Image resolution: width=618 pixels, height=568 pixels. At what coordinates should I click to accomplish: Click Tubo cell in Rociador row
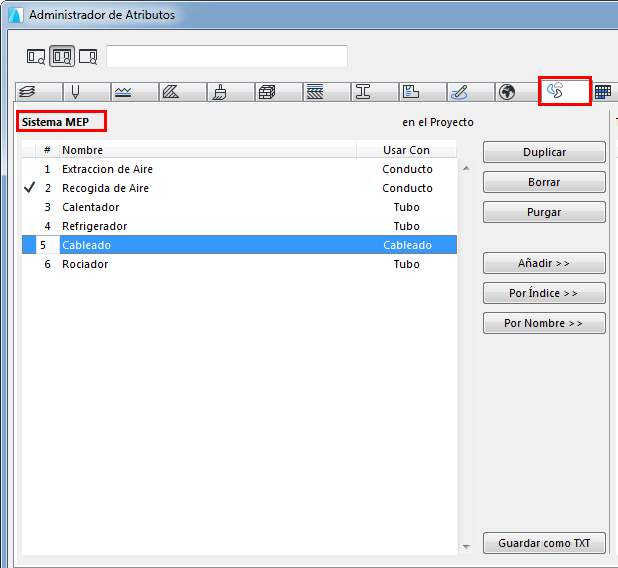[x=407, y=264]
